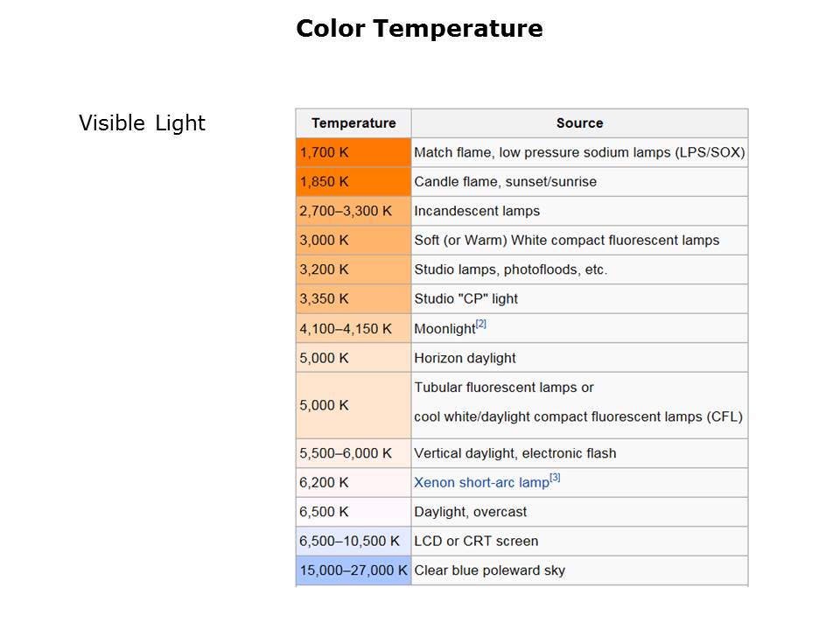840x630 pixels.
Task: Open the Xenon short-arc lamp link
Action: (480, 483)
